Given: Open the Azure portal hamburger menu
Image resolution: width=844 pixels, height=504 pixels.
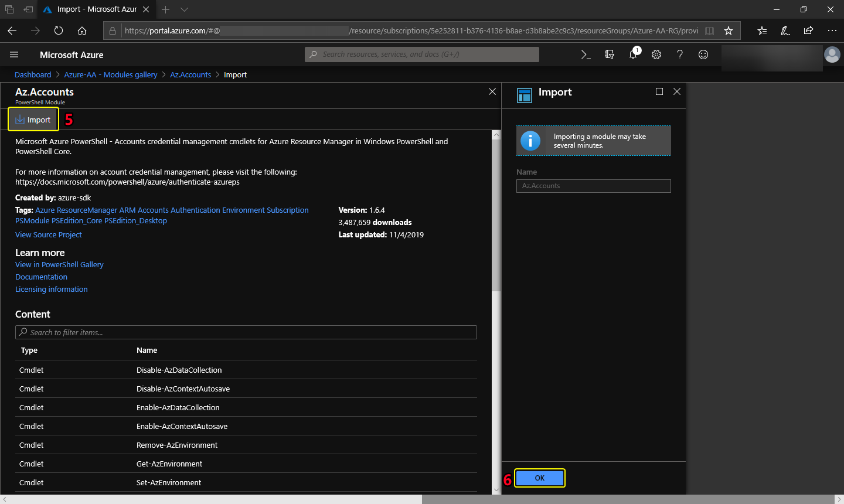Looking at the screenshot, I should [14, 55].
